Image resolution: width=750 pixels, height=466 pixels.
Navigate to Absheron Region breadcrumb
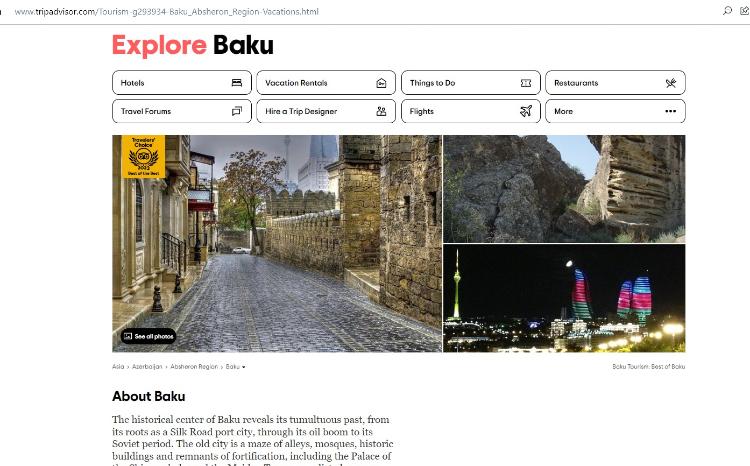coord(193,367)
